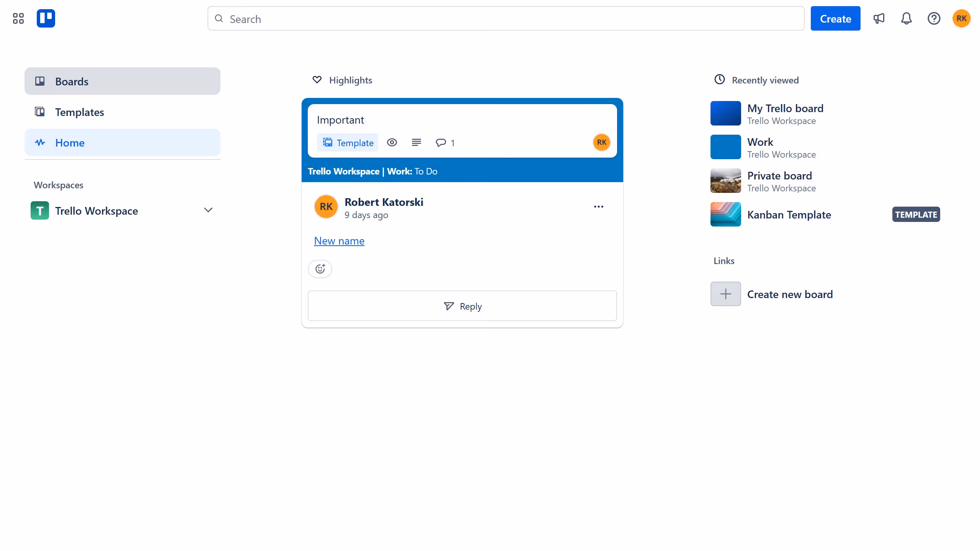Image resolution: width=980 pixels, height=551 pixels.
Task: Select Templates in the sidebar
Action: tap(122, 112)
